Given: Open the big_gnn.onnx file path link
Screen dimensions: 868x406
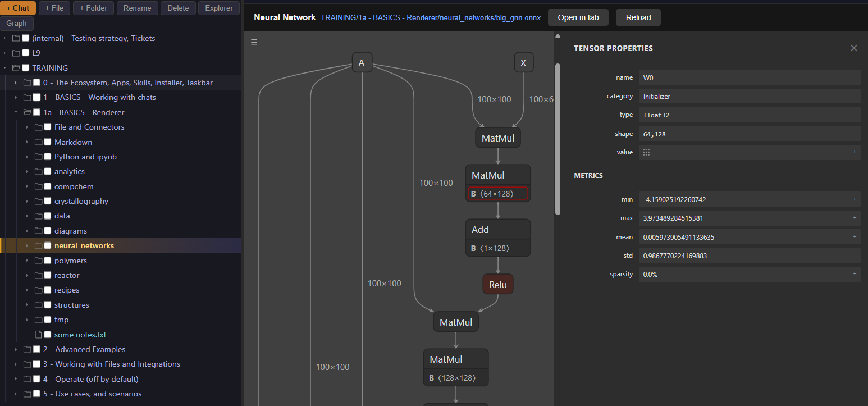Looking at the screenshot, I should [x=431, y=17].
